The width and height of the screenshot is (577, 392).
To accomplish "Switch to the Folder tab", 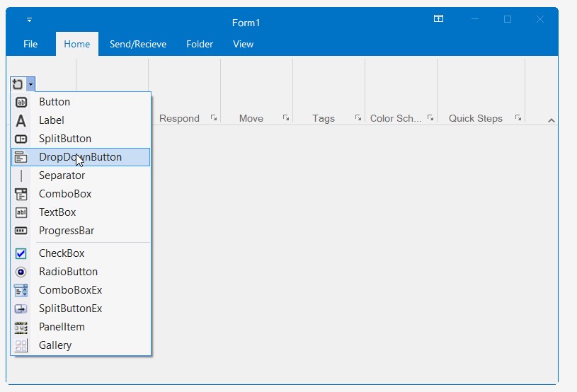I will pos(200,44).
